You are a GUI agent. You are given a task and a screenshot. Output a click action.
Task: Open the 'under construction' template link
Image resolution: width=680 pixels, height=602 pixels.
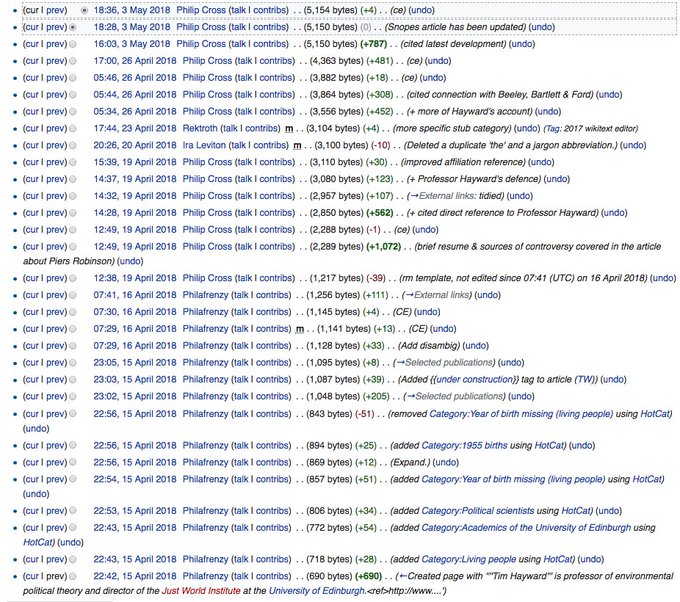point(474,380)
